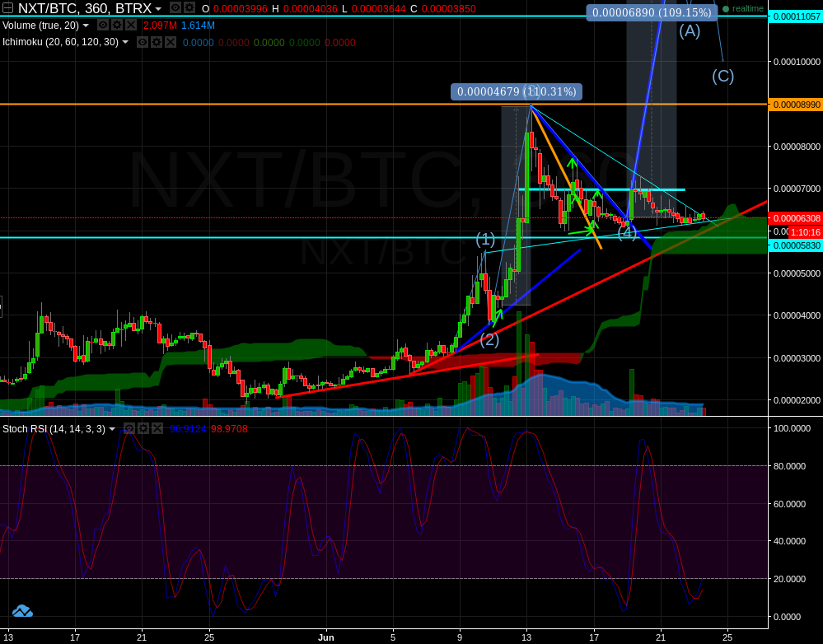Select the (2) Elliott wave label
Viewport: 823px width, 644px height.
pyautogui.click(x=489, y=339)
